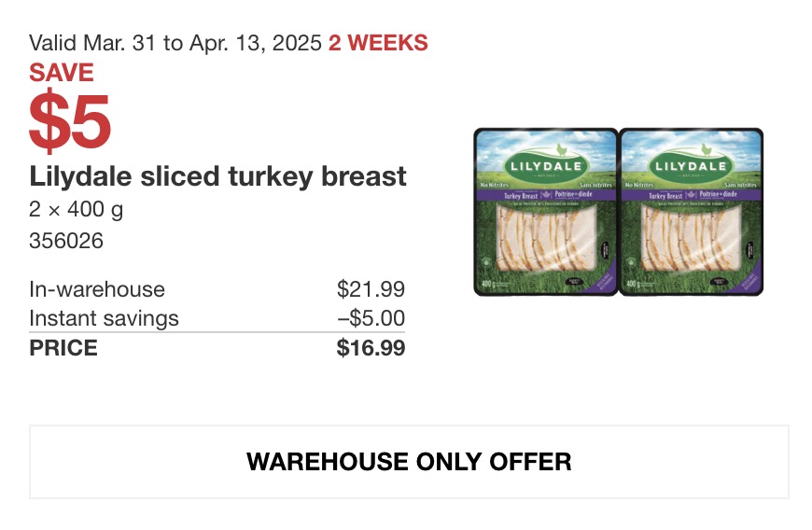812x530 pixels.
Task: Click the sliced turkey window on the right package
Action: tap(692, 237)
